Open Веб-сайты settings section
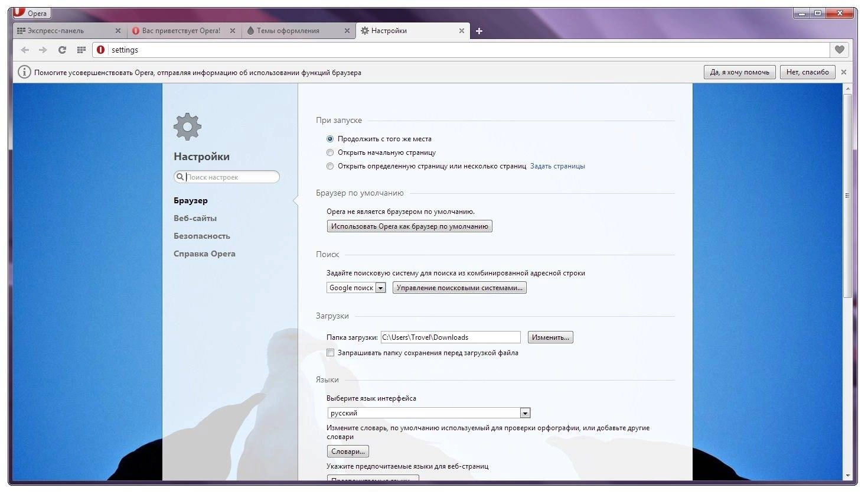 tap(195, 218)
